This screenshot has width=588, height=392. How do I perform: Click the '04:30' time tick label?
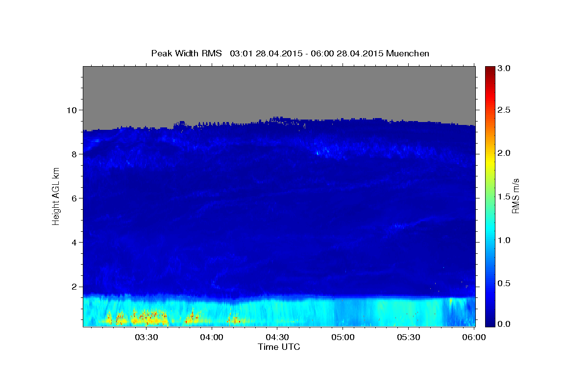coord(277,338)
